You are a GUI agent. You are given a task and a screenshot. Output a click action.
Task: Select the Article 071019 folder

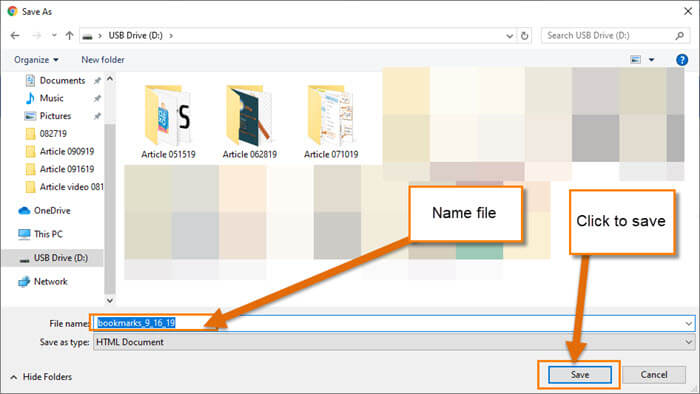click(x=331, y=121)
